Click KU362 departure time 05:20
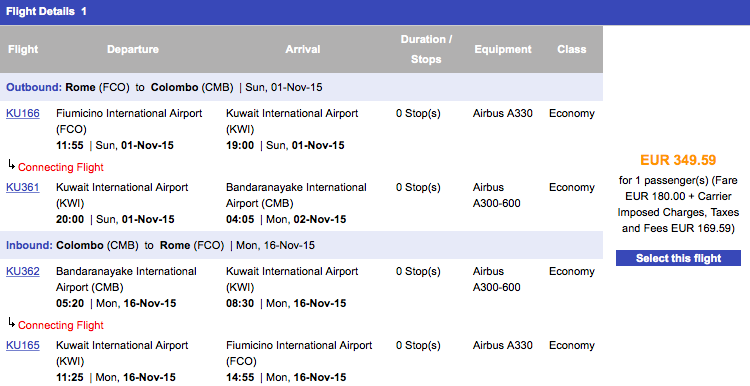The width and height of the screenshot is (750, 386). point(70,303)
